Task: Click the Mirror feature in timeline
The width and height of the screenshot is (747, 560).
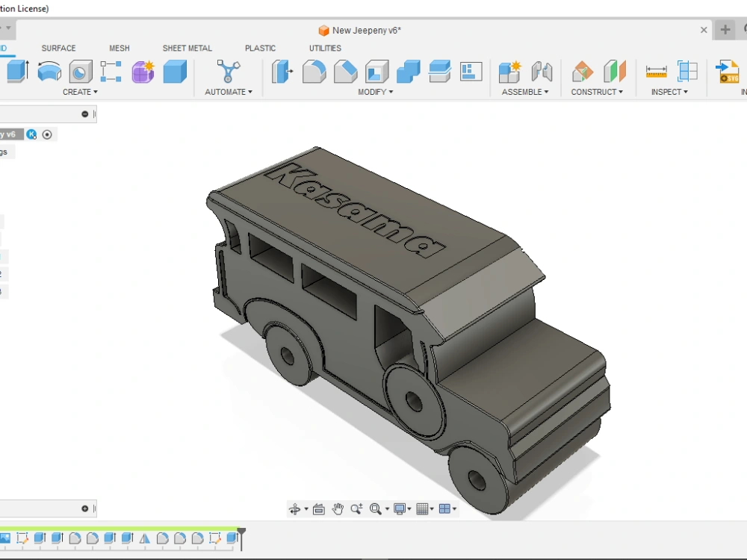Action: click(145, 538)
